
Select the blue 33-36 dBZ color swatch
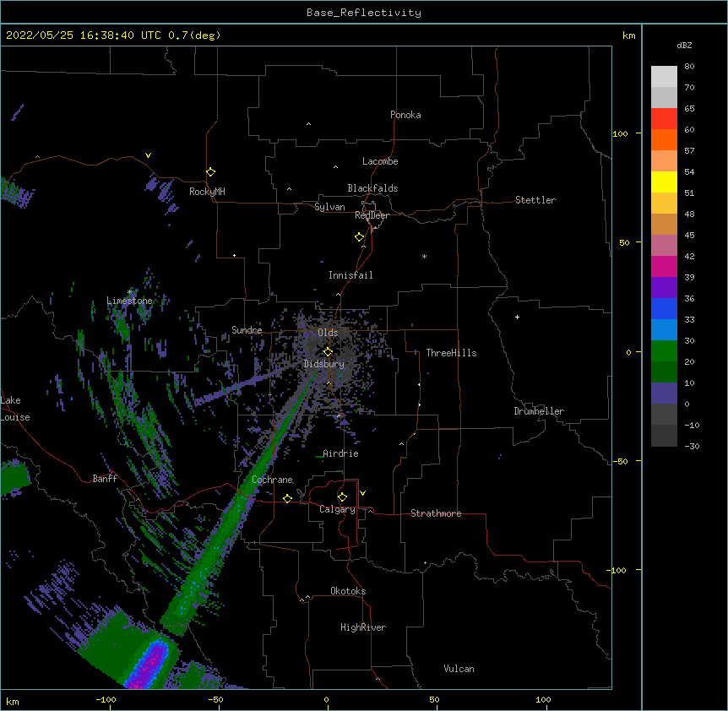click(664, 308)
